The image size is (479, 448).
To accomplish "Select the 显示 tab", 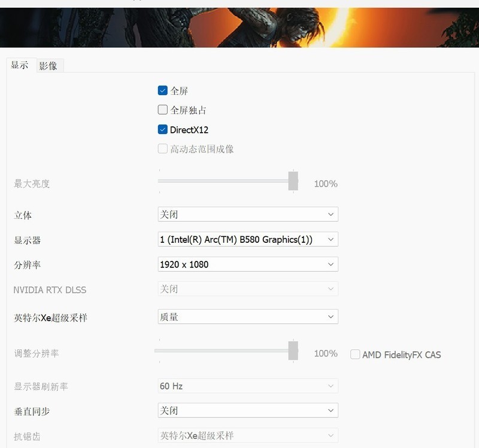I will [19, 65].
